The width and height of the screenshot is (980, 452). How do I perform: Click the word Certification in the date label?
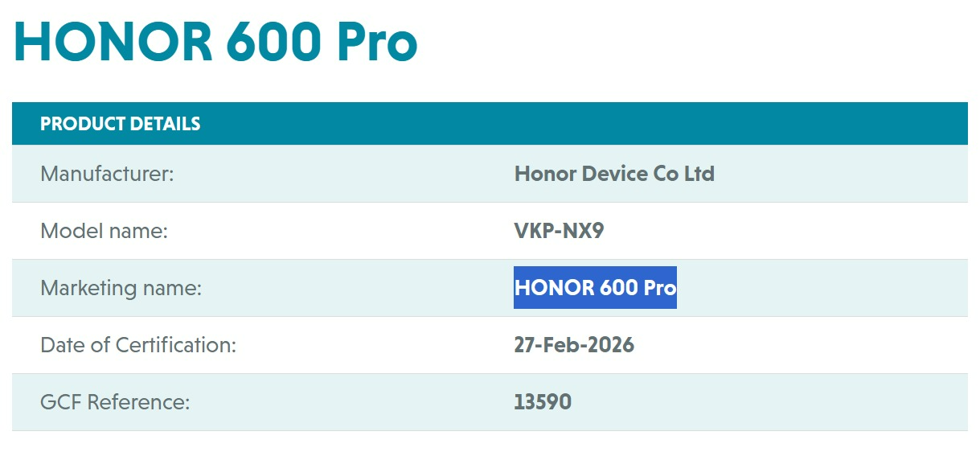pyautogui.click(x=176, y=345)
